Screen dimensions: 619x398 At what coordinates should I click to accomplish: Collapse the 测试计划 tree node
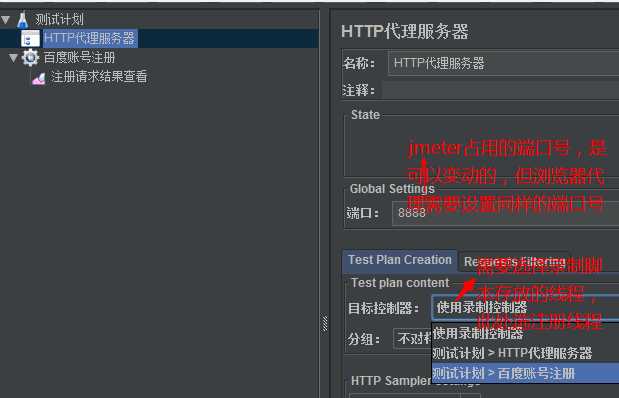point(6,19)
